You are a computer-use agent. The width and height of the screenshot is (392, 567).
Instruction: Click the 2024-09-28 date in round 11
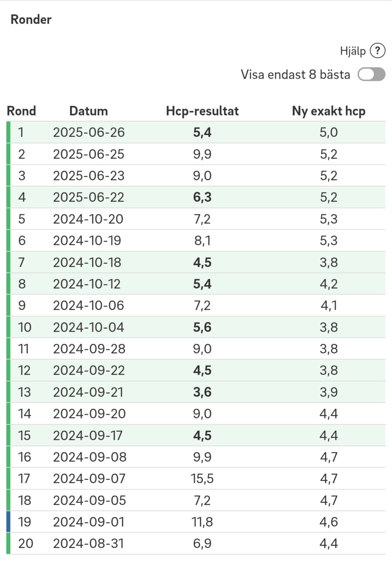coord(89,349)
